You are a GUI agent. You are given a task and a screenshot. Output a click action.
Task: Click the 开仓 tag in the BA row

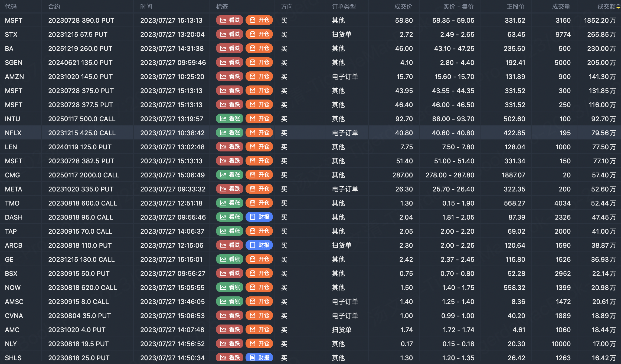(x=259, y=48)
